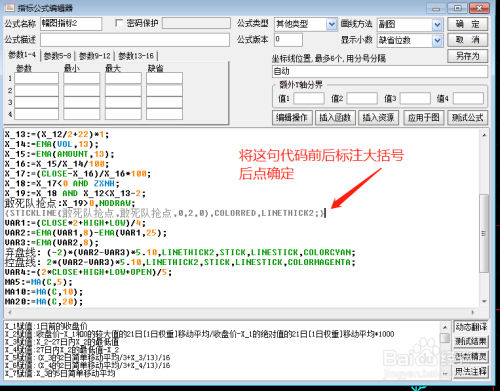
Task: Click the code line starting with X_13
Action: point(57,134)
